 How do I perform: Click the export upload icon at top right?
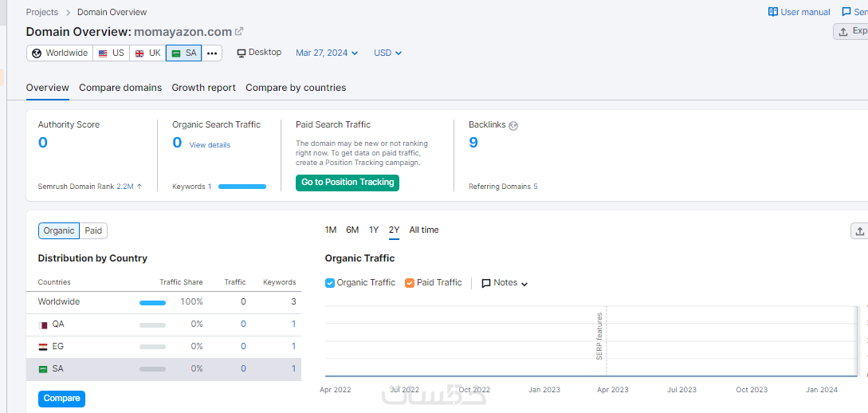coord(844,31)
